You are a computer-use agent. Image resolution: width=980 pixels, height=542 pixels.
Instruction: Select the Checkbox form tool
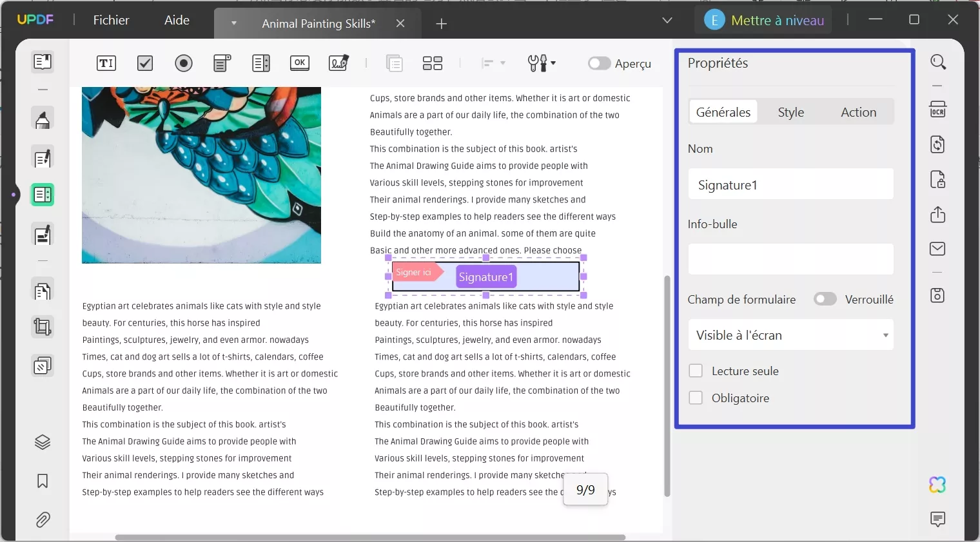click(x=145, y=63)
